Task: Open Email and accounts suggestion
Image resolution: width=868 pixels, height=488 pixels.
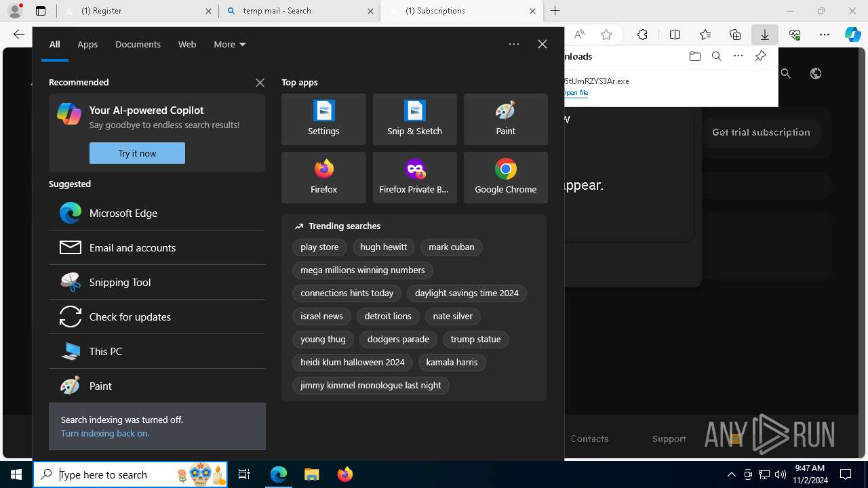Action: pos(157,247)
